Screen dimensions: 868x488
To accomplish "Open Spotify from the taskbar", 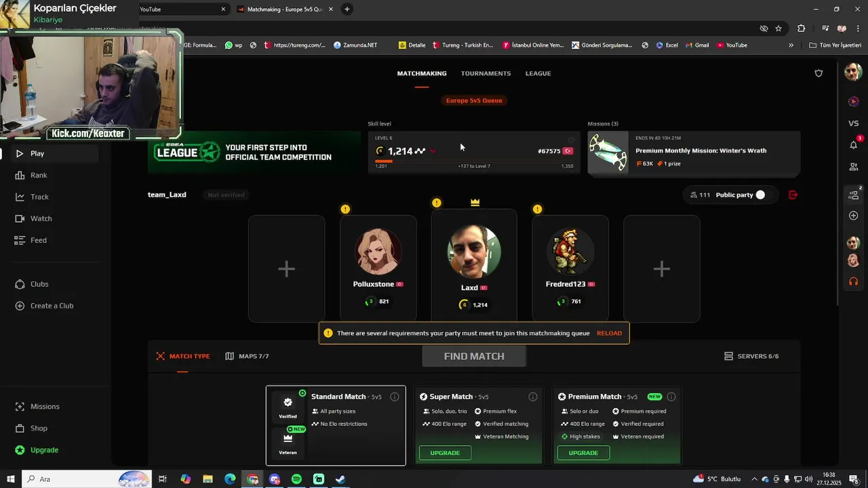I will (x=296, y=479).
